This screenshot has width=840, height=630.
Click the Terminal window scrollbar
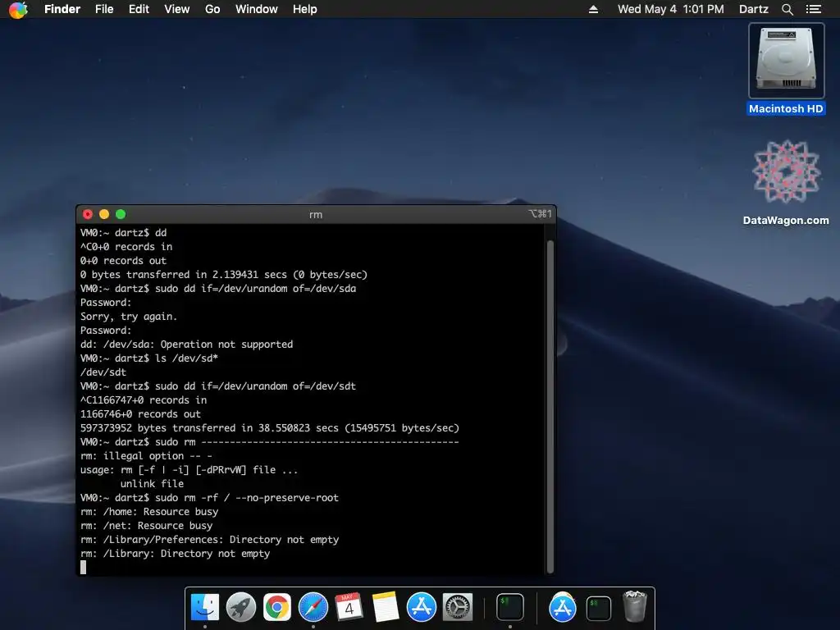550,407
